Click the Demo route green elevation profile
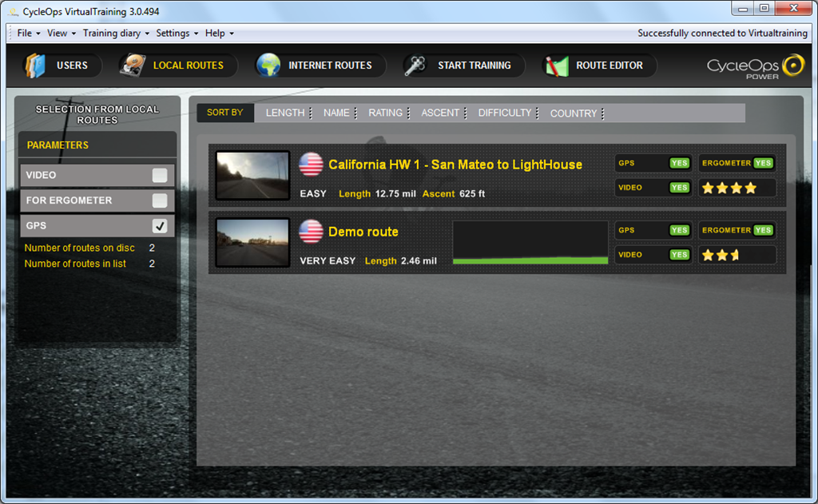The height and width of the screenshot is (504, 818). pos(530,243)
